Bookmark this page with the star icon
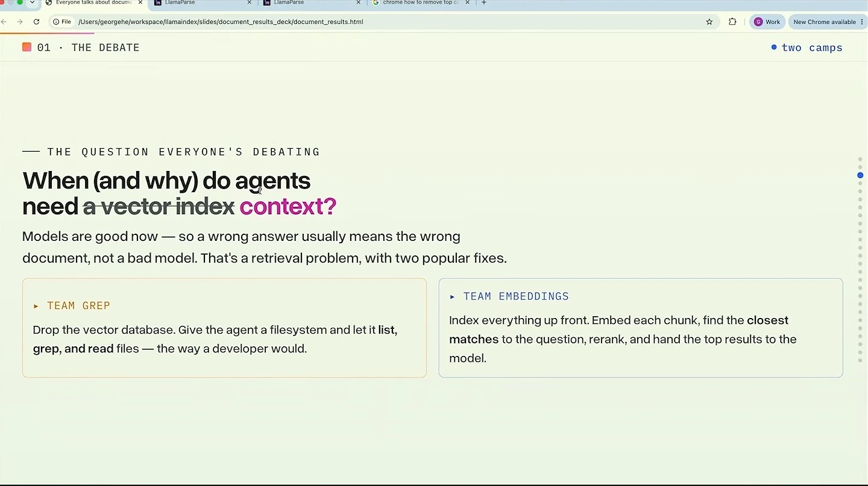The image size is (868, 486). [709, 22]
